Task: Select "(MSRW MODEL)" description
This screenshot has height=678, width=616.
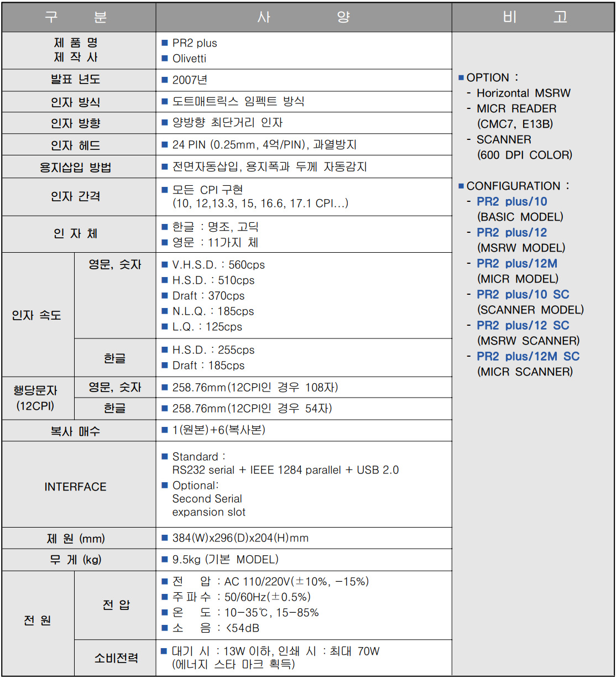Action: (x=521, y=248)
